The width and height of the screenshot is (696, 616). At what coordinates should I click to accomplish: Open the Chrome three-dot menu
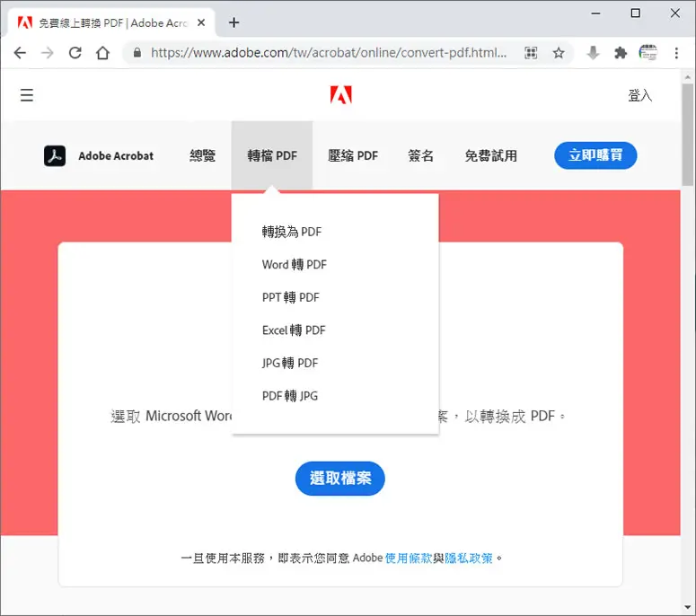click(676, 53)
